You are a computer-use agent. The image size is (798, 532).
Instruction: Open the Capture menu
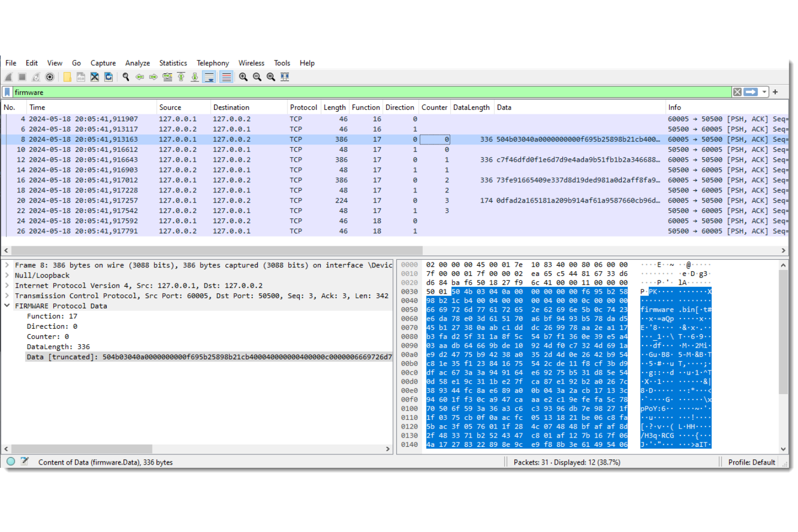point(103,63)
